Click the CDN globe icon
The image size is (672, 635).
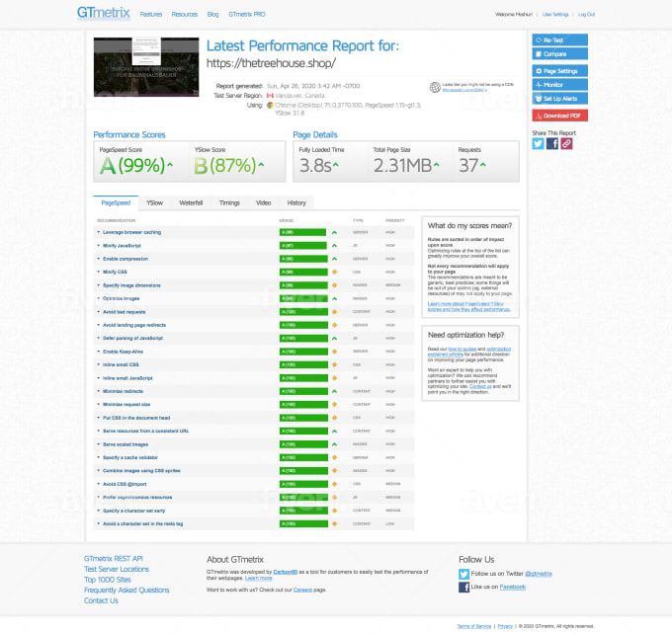coord(435,87)
